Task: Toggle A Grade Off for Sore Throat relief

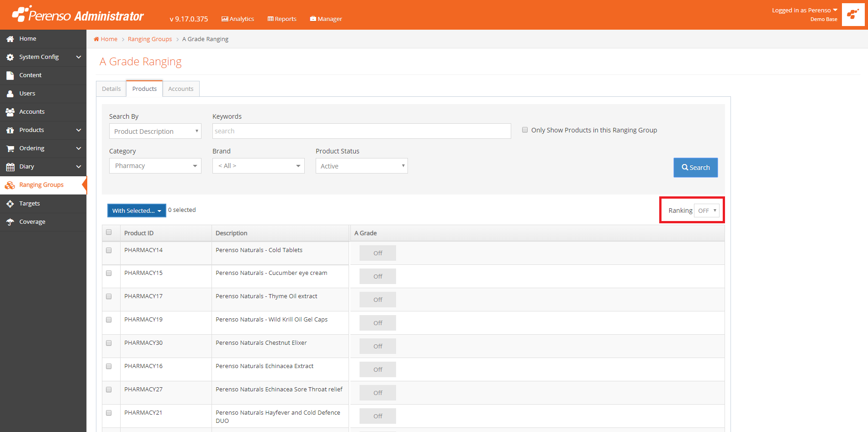Action: (x=378, y=393)
